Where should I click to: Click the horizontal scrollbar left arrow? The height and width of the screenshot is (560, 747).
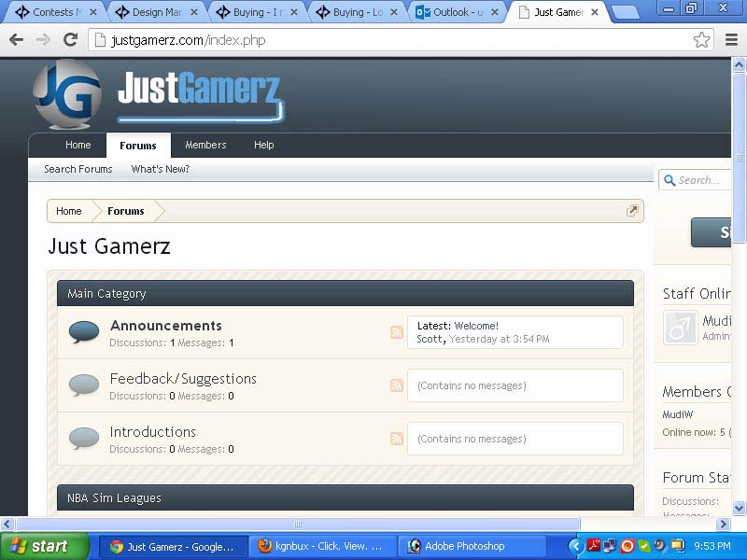point(7,525)
